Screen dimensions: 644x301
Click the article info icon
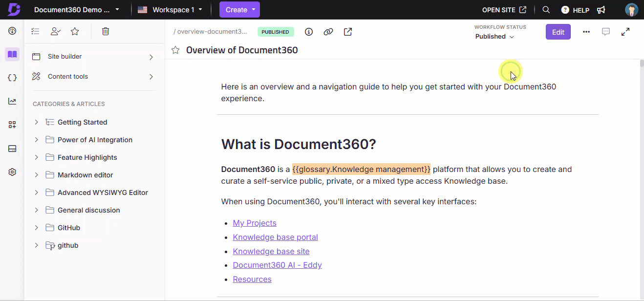(x=309, y=32)
